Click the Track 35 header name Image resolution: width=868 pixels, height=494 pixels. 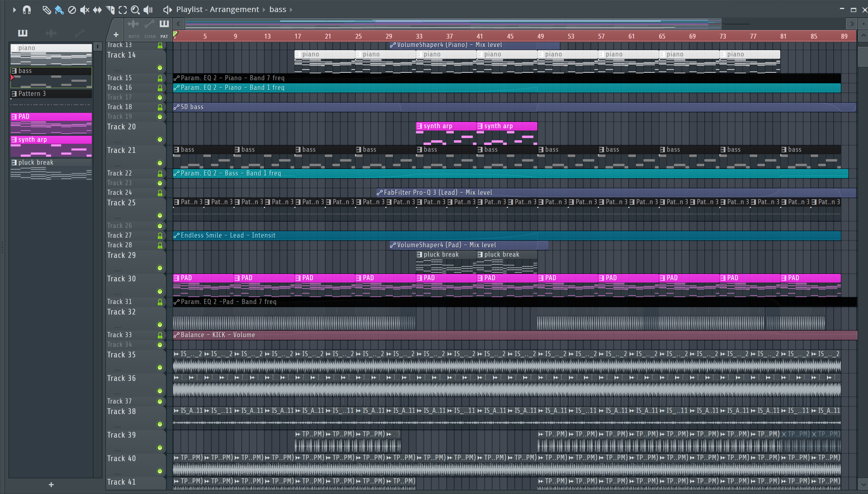click(x=121, y=355)
